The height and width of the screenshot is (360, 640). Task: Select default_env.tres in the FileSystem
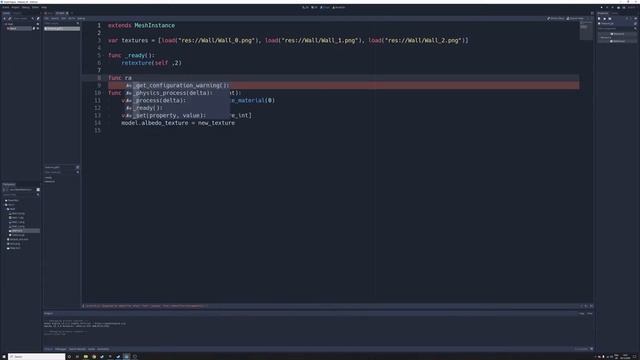coord(18,239)
